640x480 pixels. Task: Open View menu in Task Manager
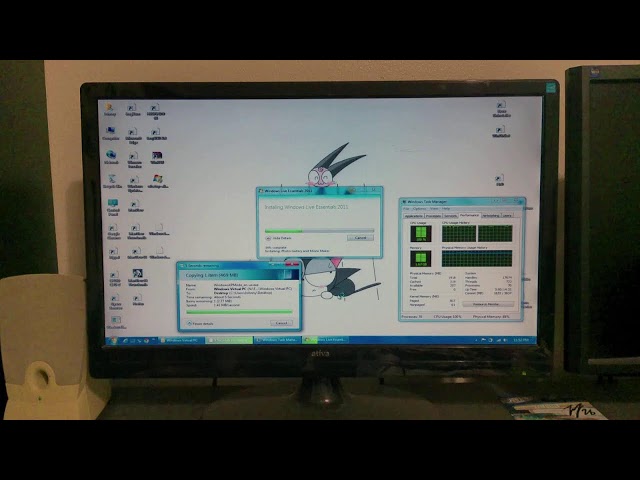click(434, 209)
